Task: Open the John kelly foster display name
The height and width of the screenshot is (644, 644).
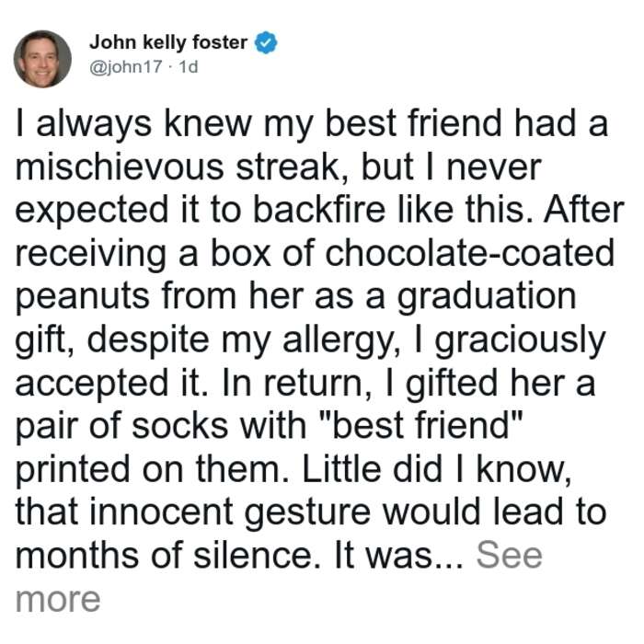Action: pos(168,42)
